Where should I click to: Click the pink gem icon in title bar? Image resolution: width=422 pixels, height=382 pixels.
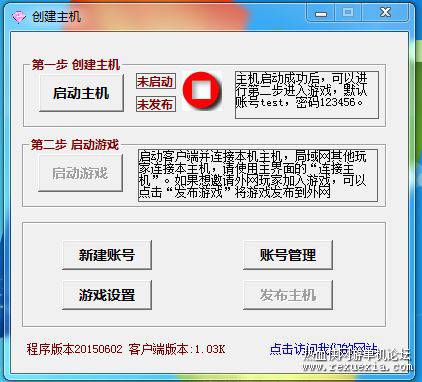tap(18, 16)
